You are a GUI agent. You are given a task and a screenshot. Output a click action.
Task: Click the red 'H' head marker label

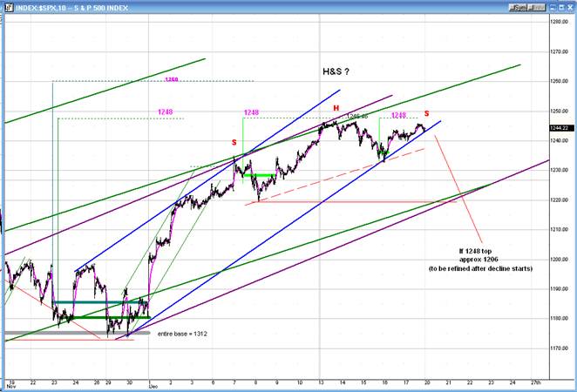point(336,108)
